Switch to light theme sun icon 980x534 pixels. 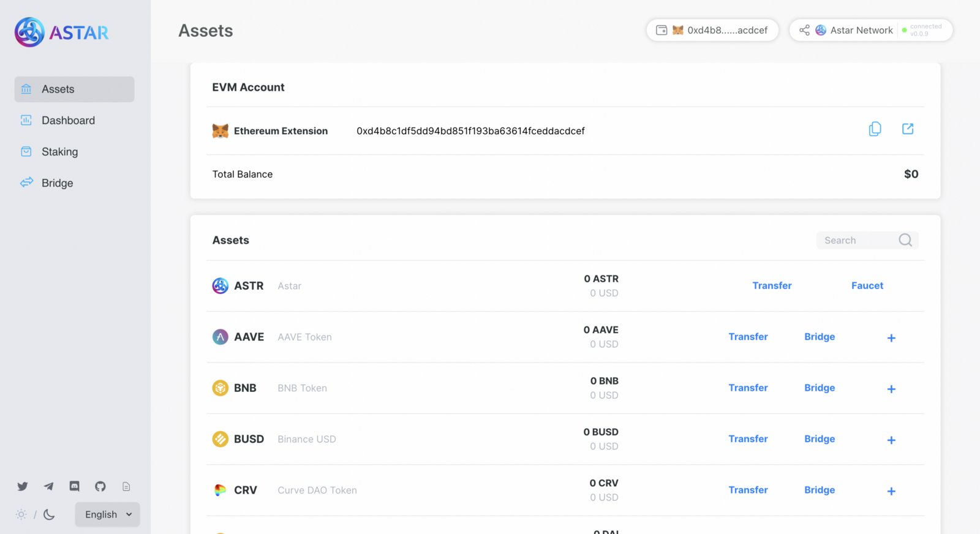point(21,514)
